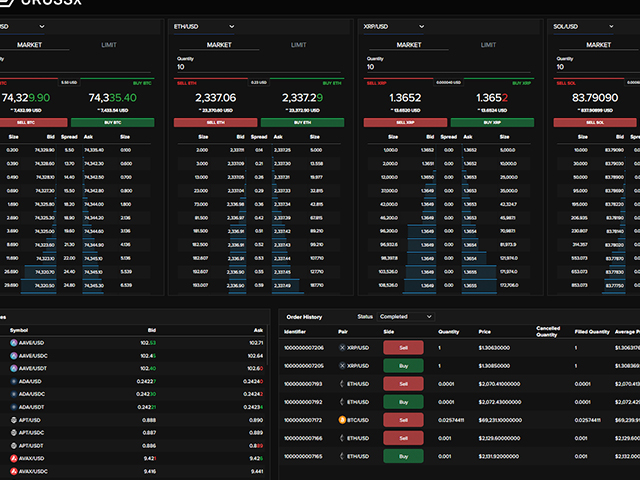The height and width of the screenshot is (480, 640).
Task: Click XRP icon in order ending 7206
Action: (342, 347)
